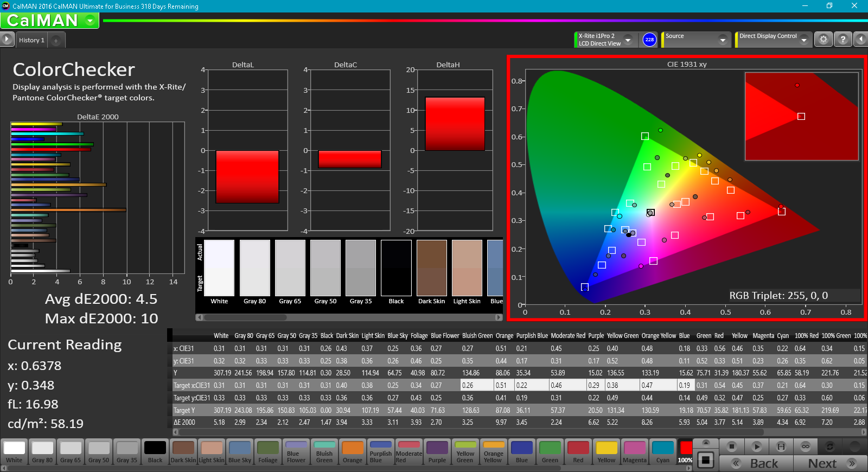Click the red zoom inset in CIE chart
This screenshot has width=868, height=472.
pyautogui.click(x=801, y=116)
